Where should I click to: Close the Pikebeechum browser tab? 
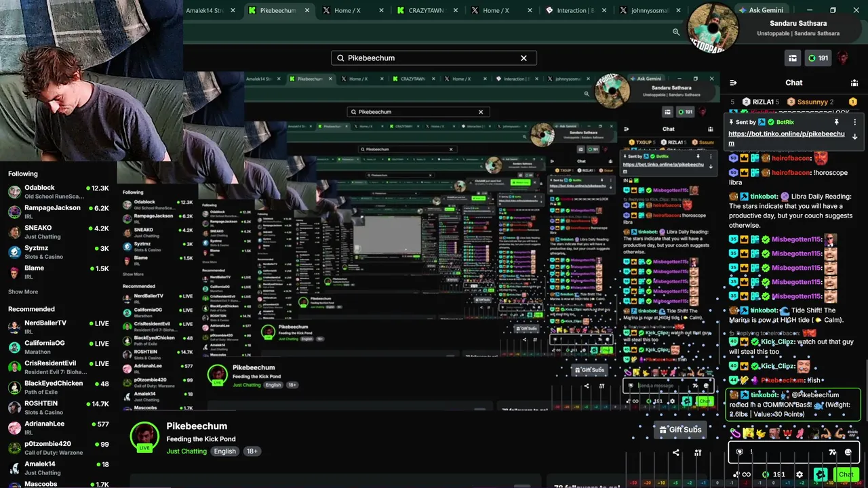pyautogui.click(x=307, y=10)
